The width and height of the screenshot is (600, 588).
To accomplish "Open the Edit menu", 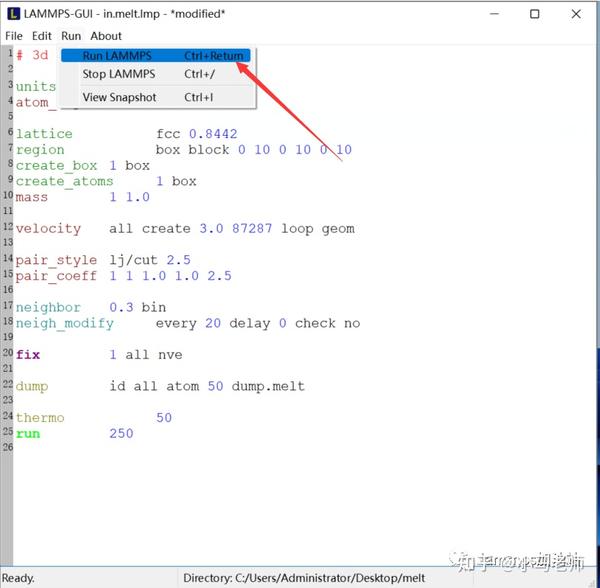I will pyautogui.click(x=41, y=36).
